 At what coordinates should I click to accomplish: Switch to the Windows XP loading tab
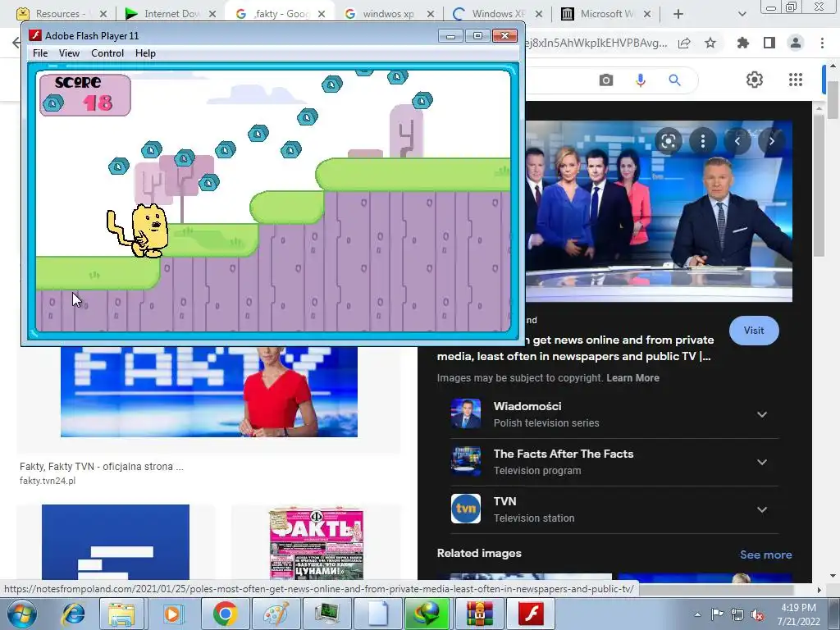[498, 14]
